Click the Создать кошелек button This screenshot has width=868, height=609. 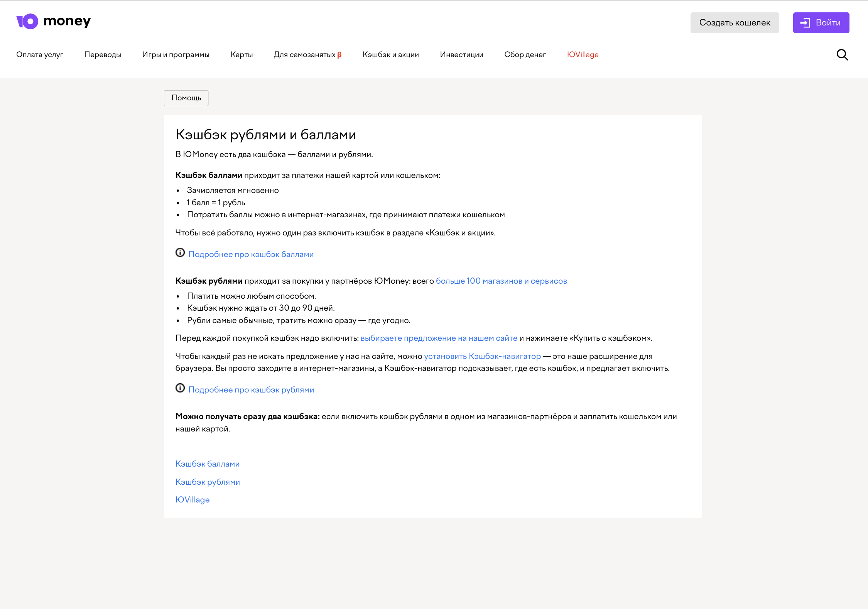(735, 23)
